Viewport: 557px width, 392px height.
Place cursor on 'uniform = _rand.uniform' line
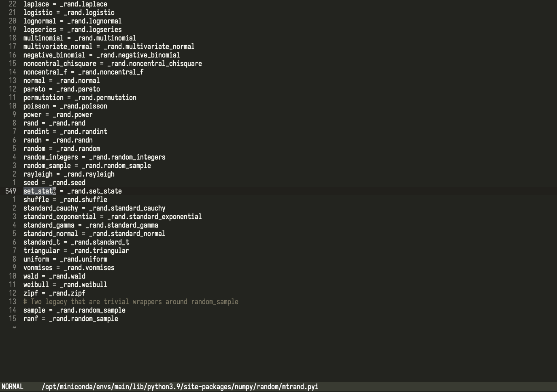pos(65,259)
